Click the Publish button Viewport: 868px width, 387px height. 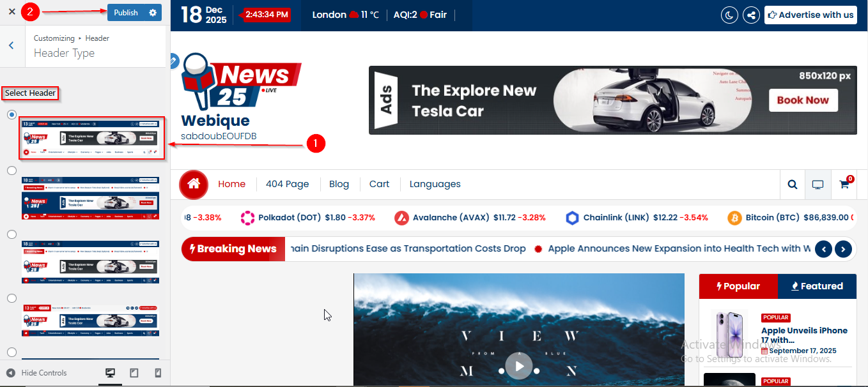pos(126,13)
